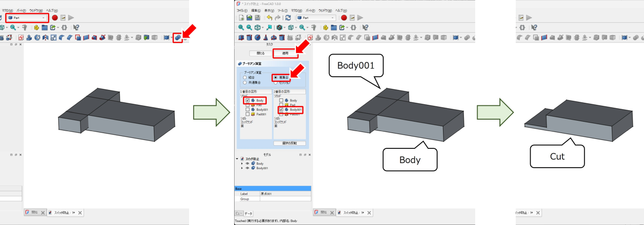The image size is (644, 225).
Task: Switch to the データ tab
Action: [248, 213]
